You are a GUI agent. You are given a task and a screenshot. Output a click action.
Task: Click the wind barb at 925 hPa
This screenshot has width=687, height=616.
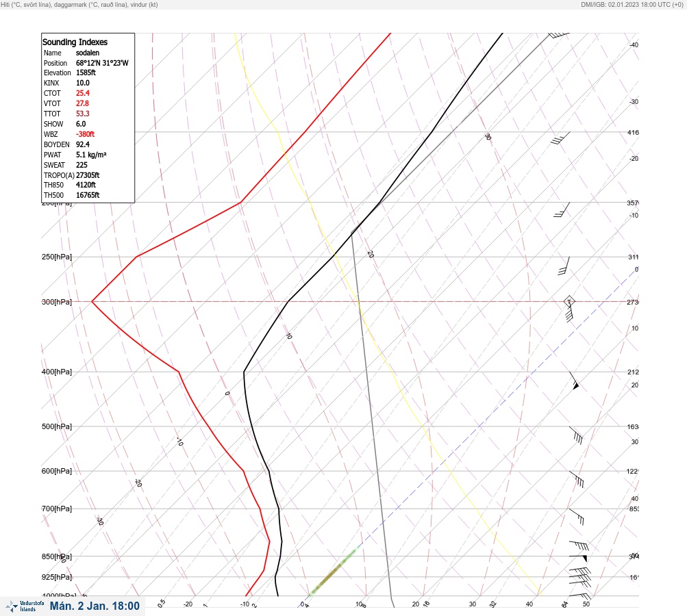click(x=580, y=577)
